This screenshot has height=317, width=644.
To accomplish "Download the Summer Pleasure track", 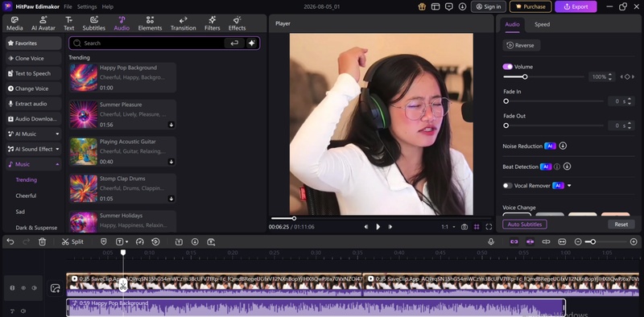I will click(171, 125).
